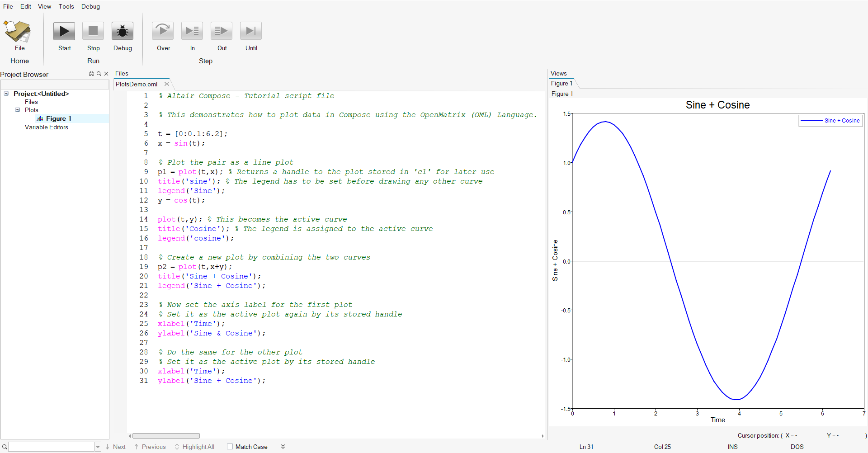The width and height of the screenshot is (868, 453).
Task: Enable the Match Case checkbox
Action: pyautogui.click(x=230, y=447)
